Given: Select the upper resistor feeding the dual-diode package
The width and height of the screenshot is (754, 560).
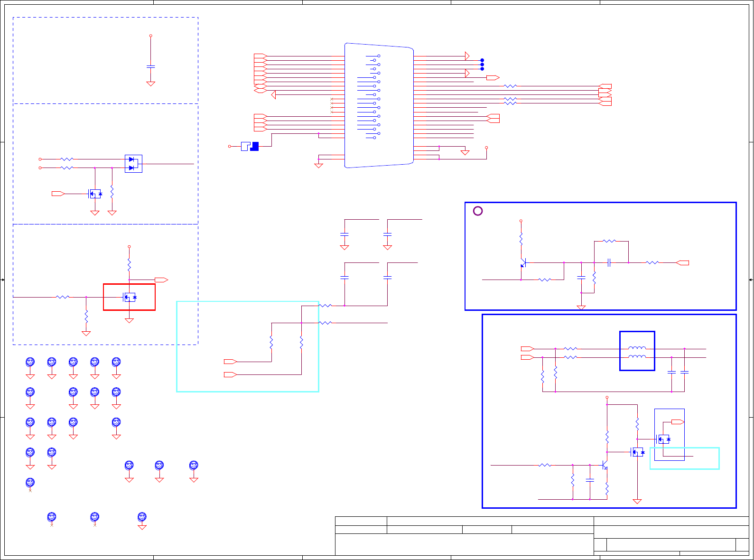Looking at the screenshot, I should tap(67, 159).
